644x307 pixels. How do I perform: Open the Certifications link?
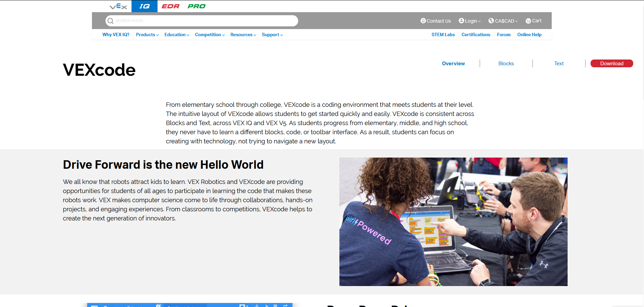coord(476,34)
